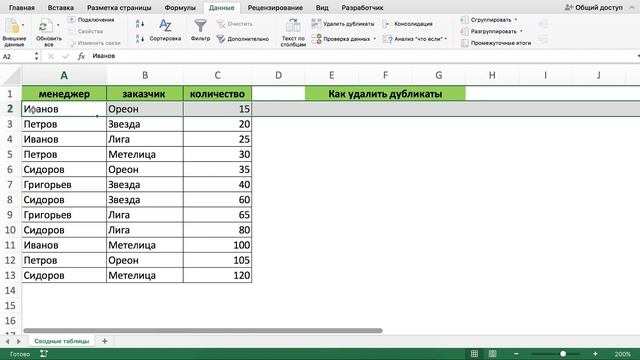Click Remove Duplicates (Удалить дубликаты)
Image resolution: width=640 pixels, height=360 pixels.
point(343,24)
